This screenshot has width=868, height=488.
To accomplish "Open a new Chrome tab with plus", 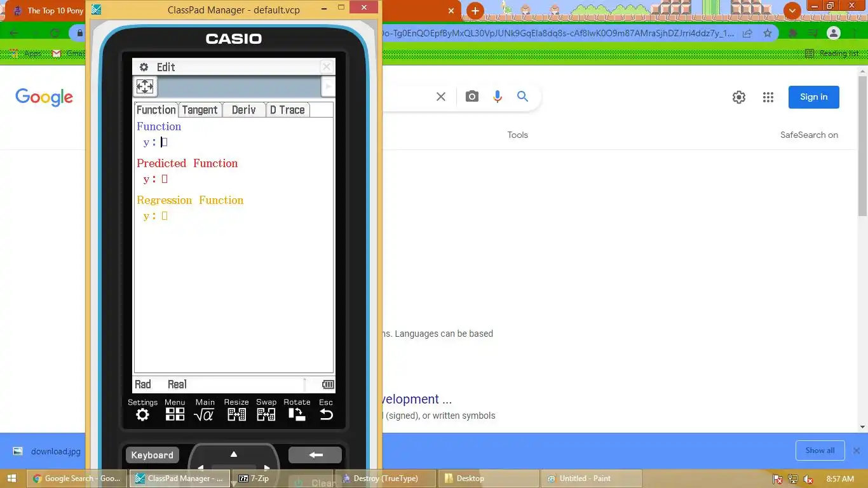I will coord(475,11).
